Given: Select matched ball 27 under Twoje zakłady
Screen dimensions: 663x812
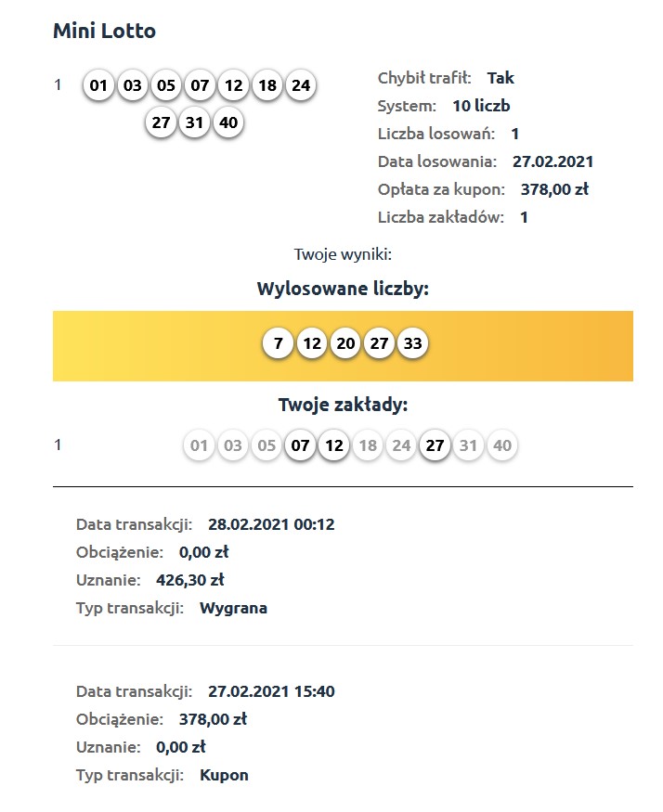Looking at the screenshot, I should [435, 445].
